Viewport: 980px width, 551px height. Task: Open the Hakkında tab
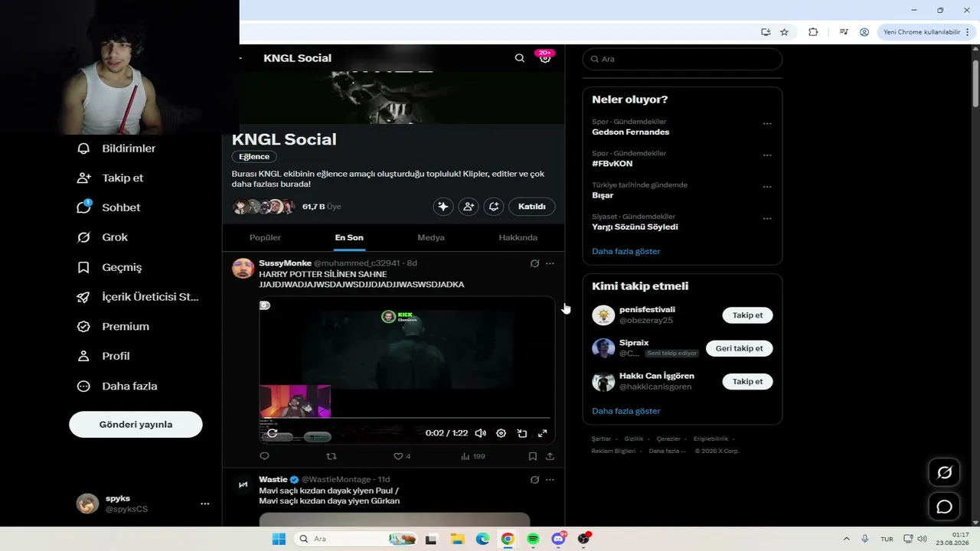(x=518, y=237)
